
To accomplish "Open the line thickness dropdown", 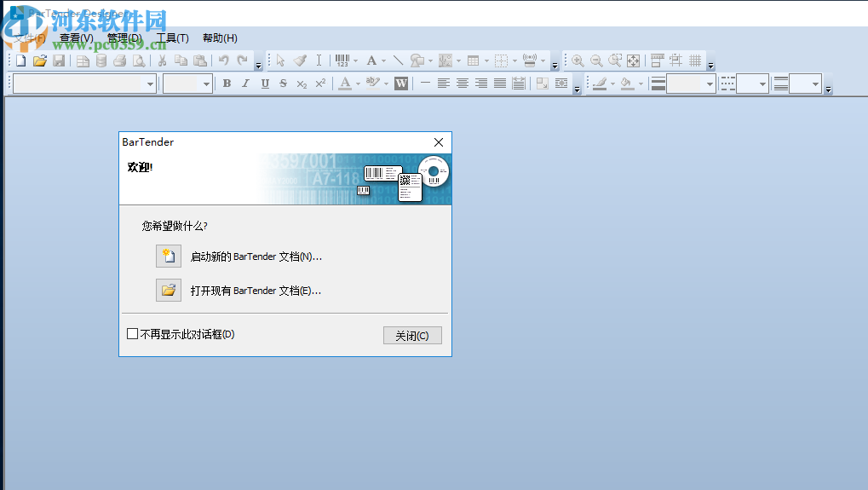I will pyautogui.click(x=710, y=84).
